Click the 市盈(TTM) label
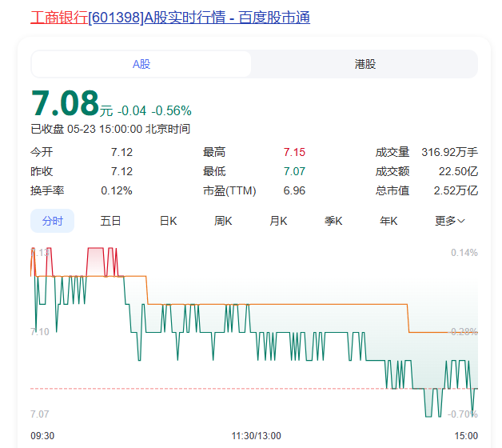 (229, 190)
